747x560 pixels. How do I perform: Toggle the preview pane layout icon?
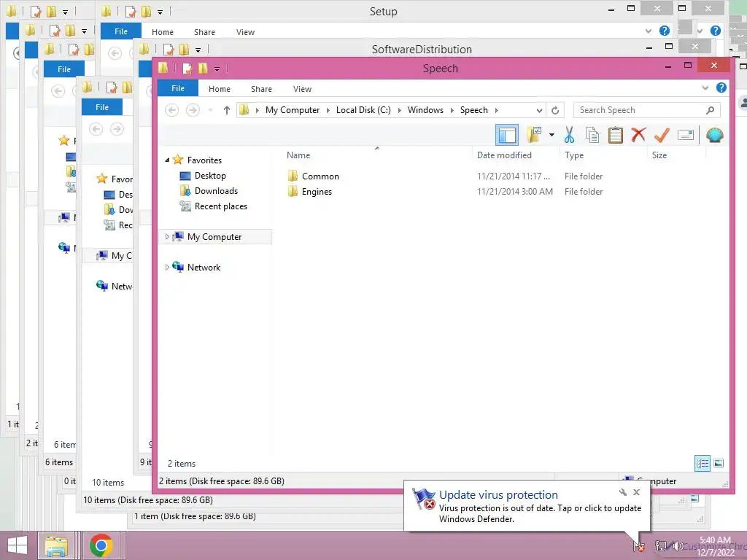(507, 135)
